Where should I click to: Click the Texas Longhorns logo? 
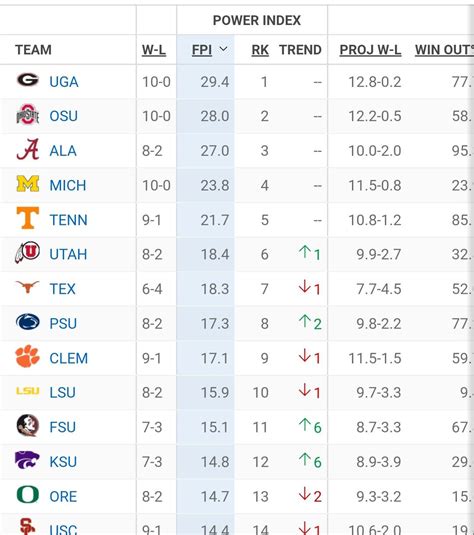28,287
